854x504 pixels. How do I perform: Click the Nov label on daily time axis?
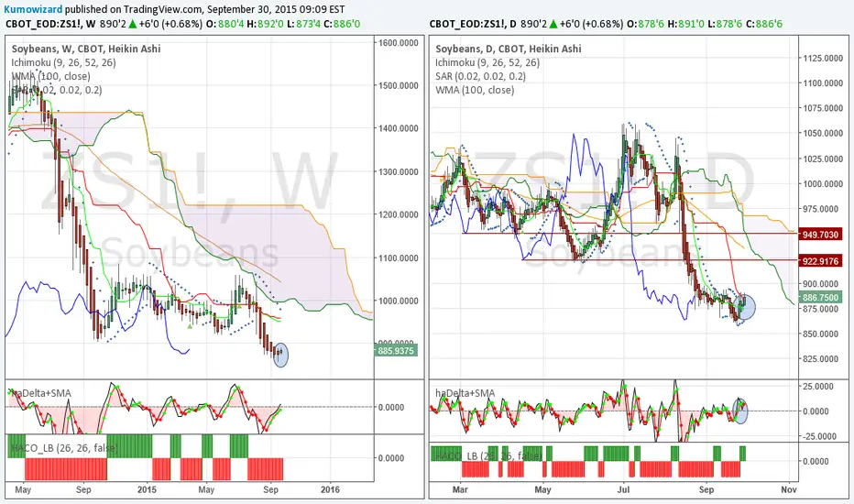click(789, 489)
